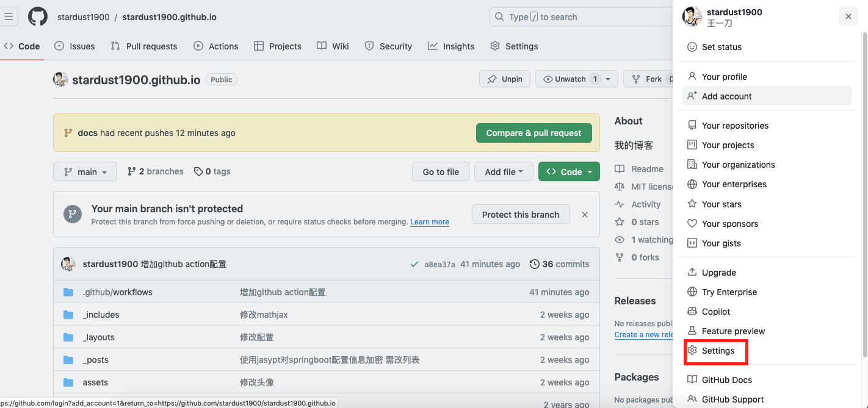Expand the Unwatch notifications dropdown
The image size is (868, 408).
tap(607, 79)
